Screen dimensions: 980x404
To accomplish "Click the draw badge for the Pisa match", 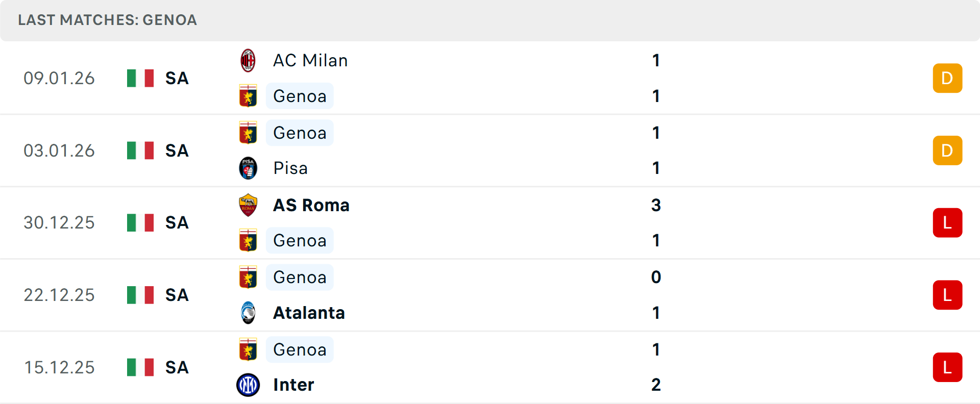I will 947,150.
